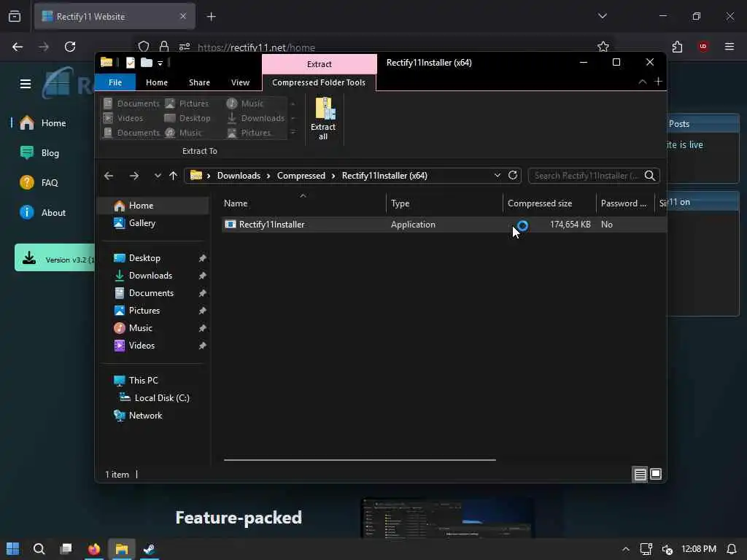Image resolution: width=747 pixels, height=560 pixels.
Task: Open Steam from the taskbar
Action: [149, 549]
